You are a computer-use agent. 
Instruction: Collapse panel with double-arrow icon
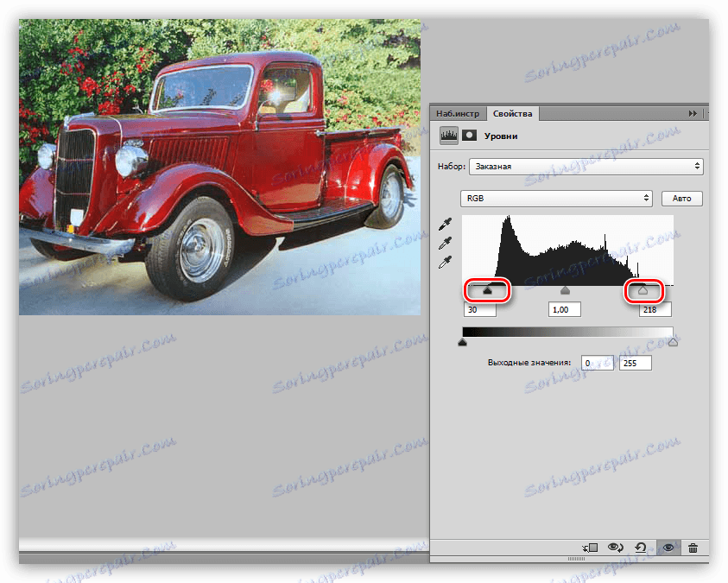[x=693, y=114]
